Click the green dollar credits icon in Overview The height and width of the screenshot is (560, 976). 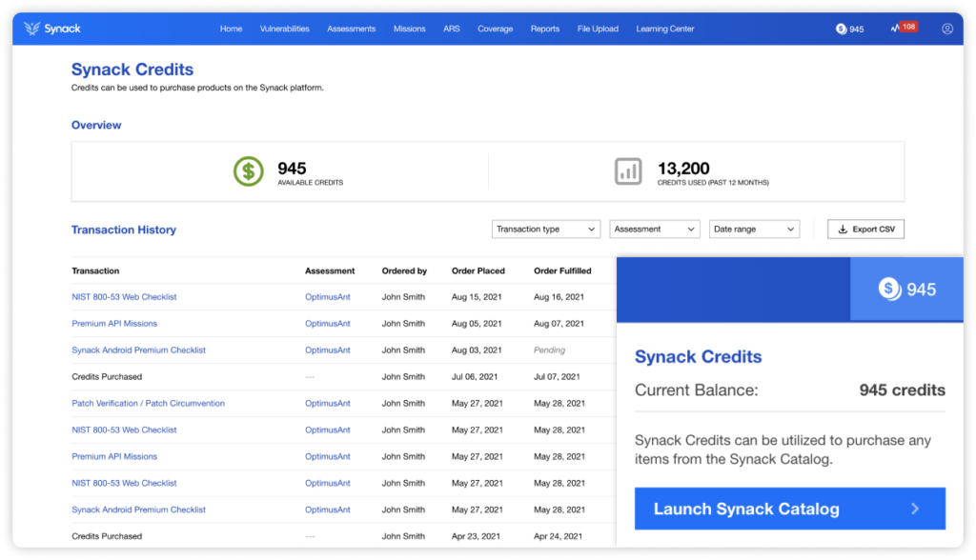pos(248,171)
